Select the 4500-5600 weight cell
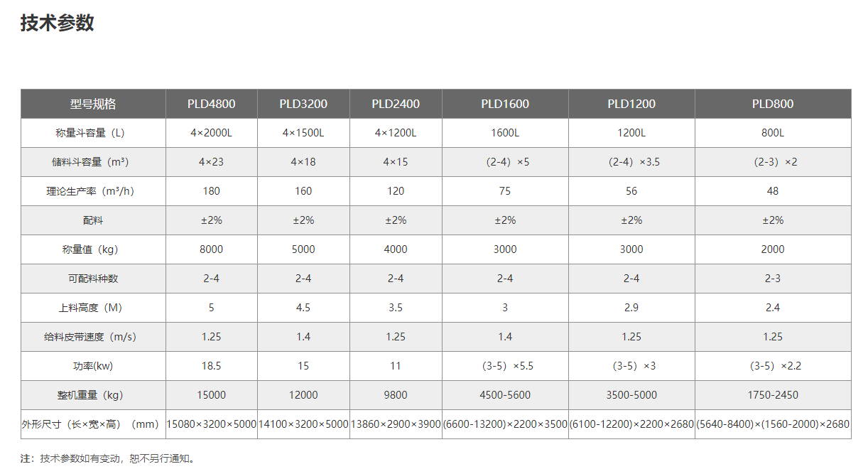Image resolution: width=868 pixels, height=474 pixels. point(505,395)
